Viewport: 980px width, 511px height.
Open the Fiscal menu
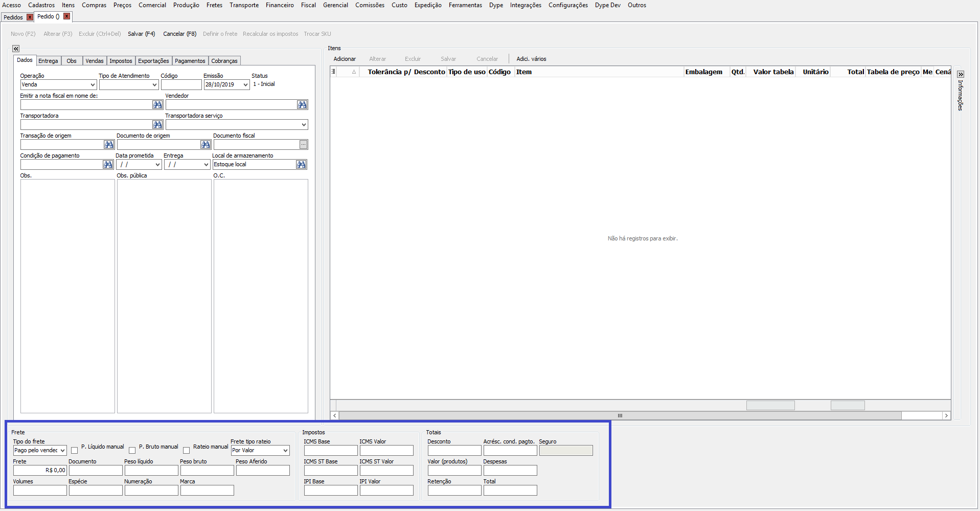click(x=308, y=5)
